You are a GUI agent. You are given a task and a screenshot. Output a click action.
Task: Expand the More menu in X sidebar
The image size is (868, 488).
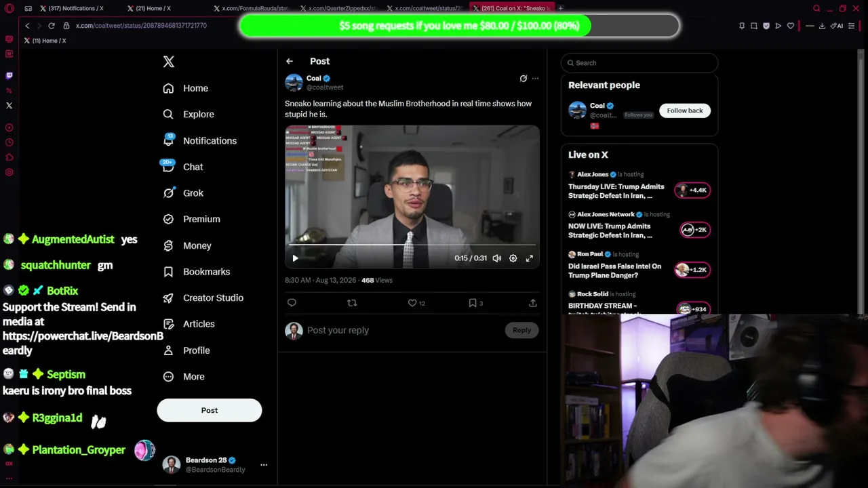[x=184, y=377]
